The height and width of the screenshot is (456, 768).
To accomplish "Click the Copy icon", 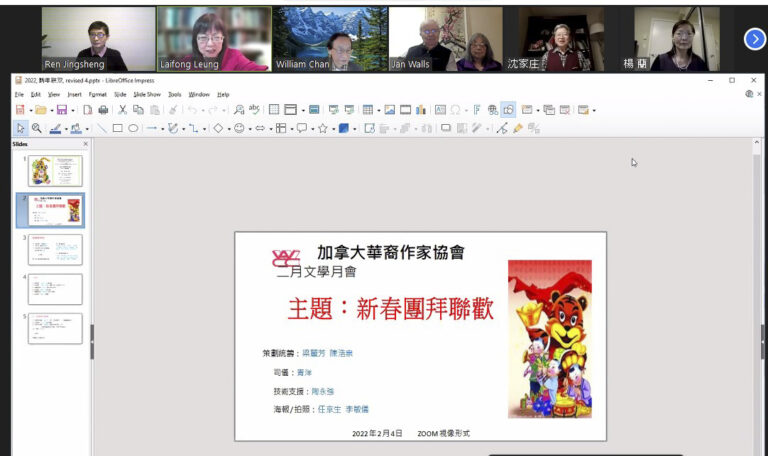I will pos(139,110).
